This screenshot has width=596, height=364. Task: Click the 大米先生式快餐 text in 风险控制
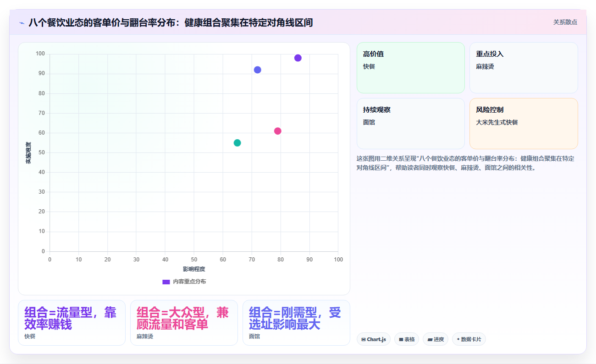[x=497, y=122]
